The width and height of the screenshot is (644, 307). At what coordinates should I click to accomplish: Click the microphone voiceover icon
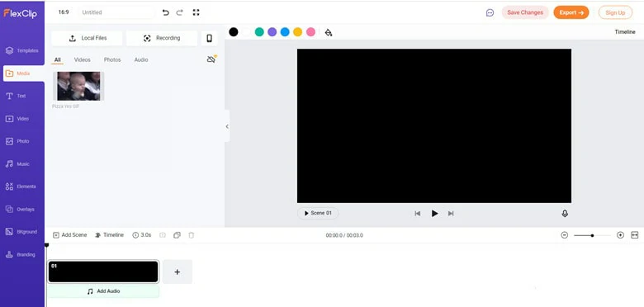(565, 214)
